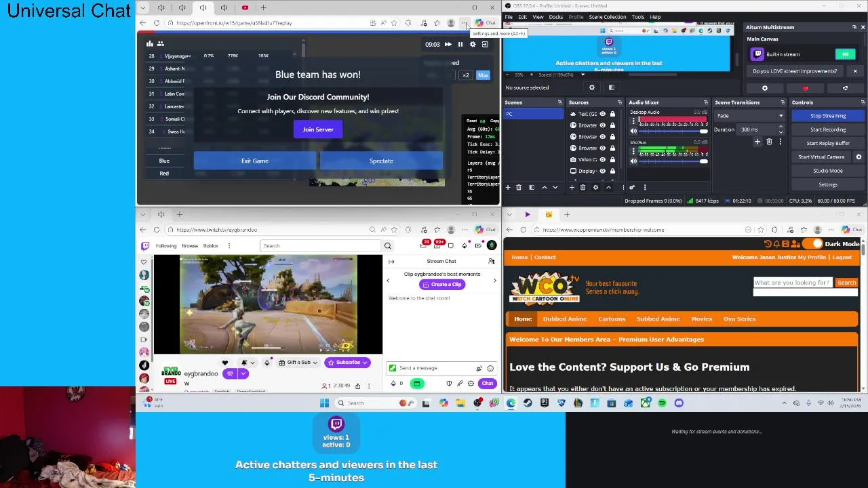868x488 pixels.
Task: Collapse the Twitch Stream Chat panel
Action: (391, 261)
